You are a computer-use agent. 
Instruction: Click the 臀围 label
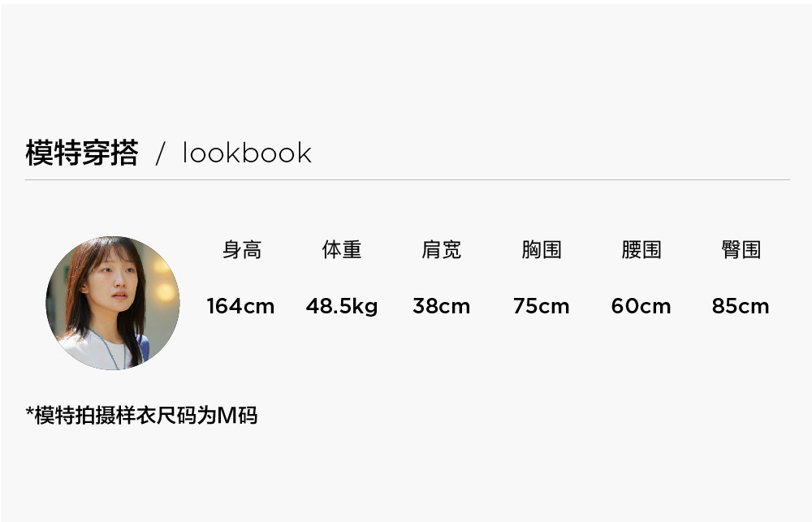pos(741,249)
